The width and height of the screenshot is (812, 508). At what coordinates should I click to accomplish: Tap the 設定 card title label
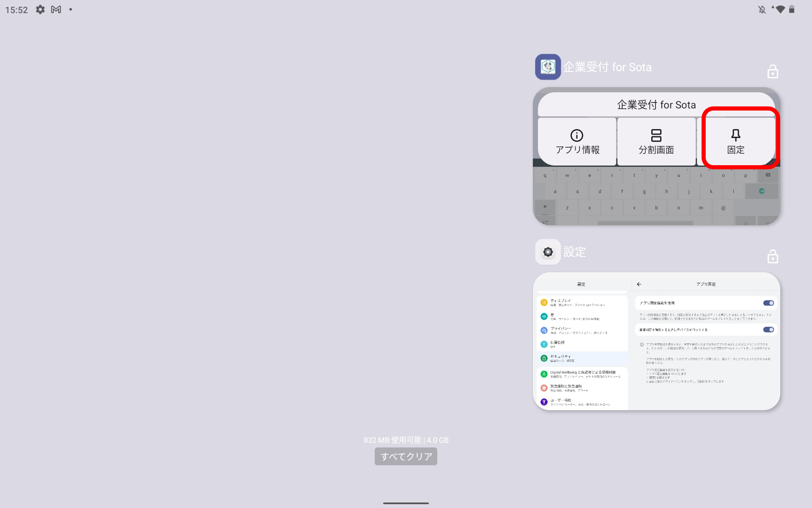pos(575,252)
